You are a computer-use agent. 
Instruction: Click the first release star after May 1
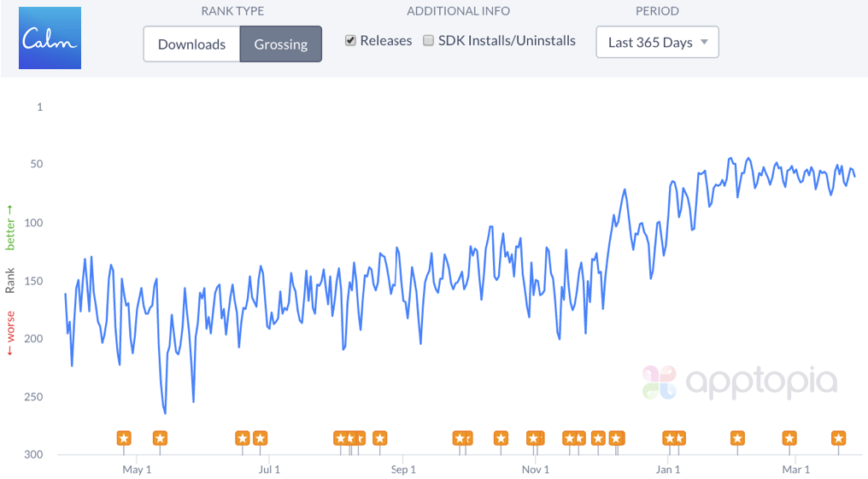coord(160,439)
